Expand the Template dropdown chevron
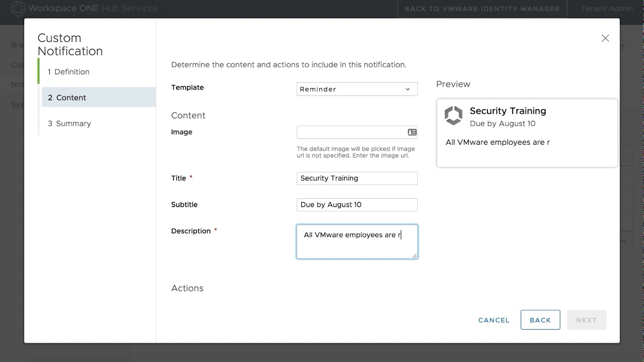Image resolution: width=644 pixels, height=362 pixels. click(x=408, y=89)
